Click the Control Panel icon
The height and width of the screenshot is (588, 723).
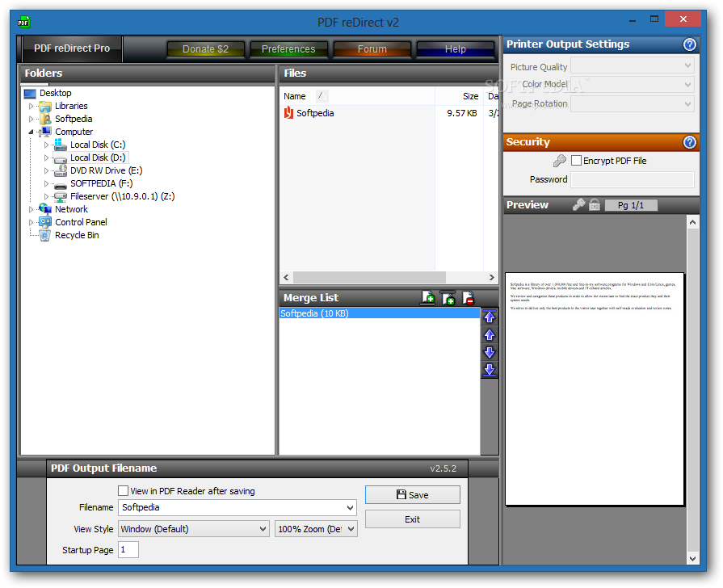[44, 222]
